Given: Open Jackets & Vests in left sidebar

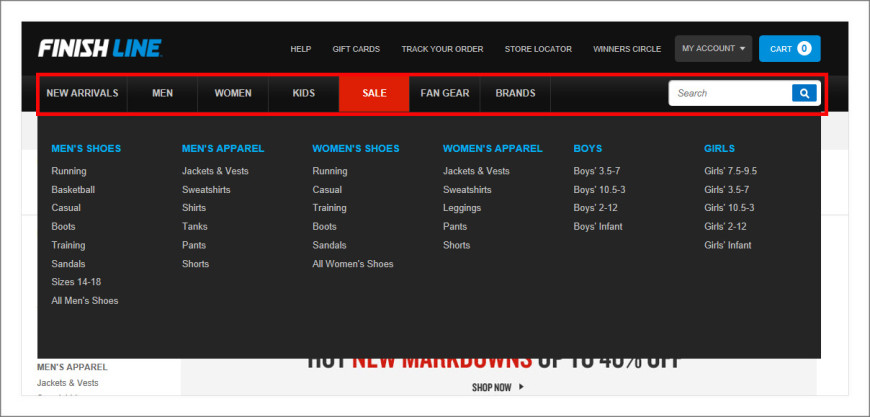Looking at the screenshot, I should click(68, 383).
